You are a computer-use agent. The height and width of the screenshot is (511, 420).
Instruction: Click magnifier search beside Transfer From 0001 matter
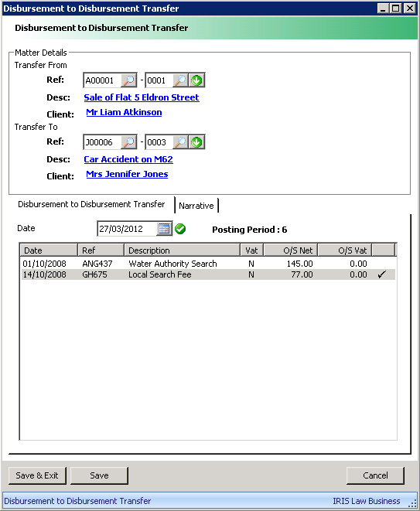180,80
